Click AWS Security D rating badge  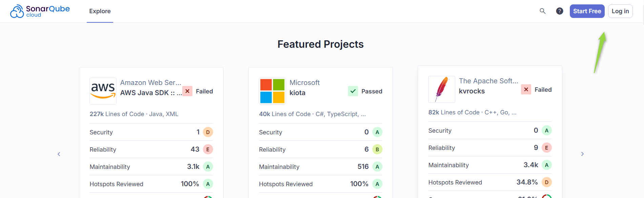pos(208,132)
